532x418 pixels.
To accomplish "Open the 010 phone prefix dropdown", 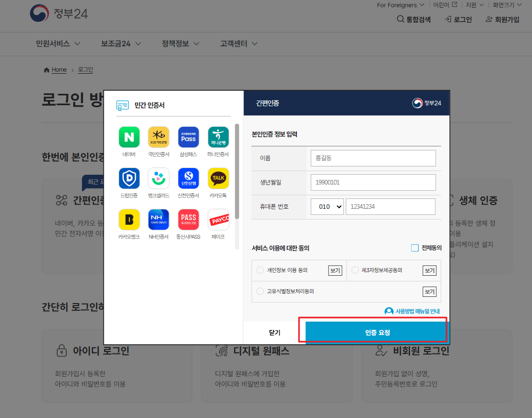I will click(x=327, y=206).
